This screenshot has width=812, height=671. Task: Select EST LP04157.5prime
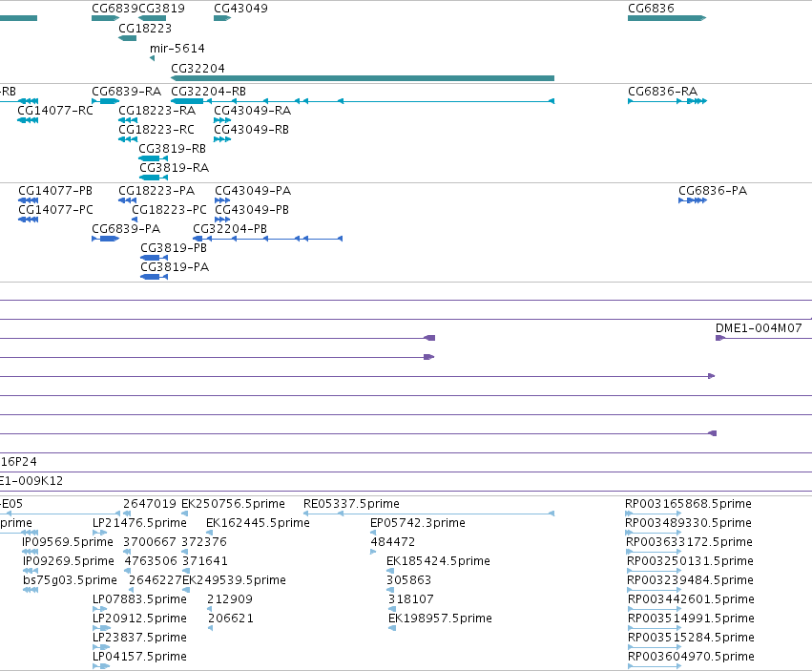pos(101,667)
